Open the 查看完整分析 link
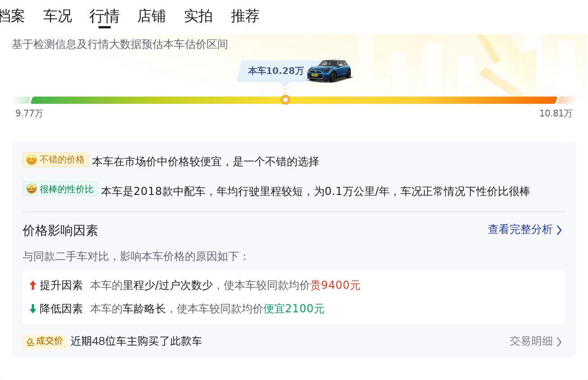The width and height of the screenshot is (588, 380). point(520,230)
